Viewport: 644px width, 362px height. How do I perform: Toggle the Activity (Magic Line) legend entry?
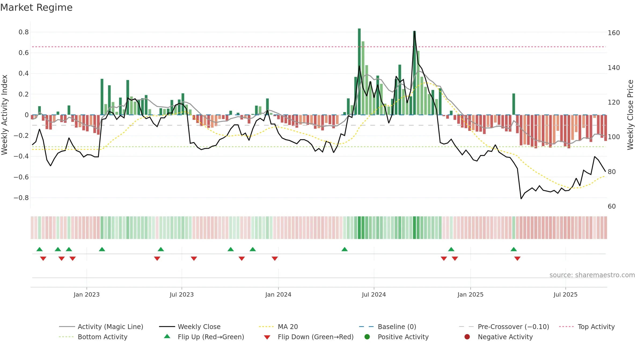(x=101, y=327)
